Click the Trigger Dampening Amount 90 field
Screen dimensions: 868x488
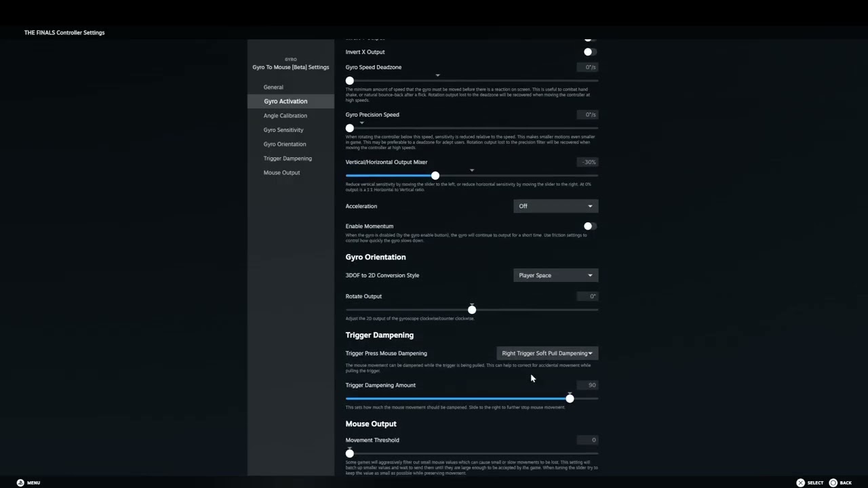587,385
